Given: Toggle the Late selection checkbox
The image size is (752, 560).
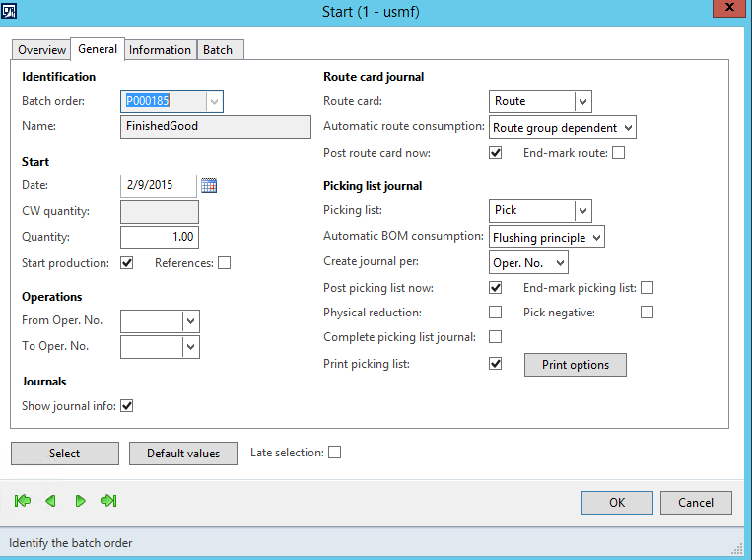Looking at the screenshot, I should [334, 453].
